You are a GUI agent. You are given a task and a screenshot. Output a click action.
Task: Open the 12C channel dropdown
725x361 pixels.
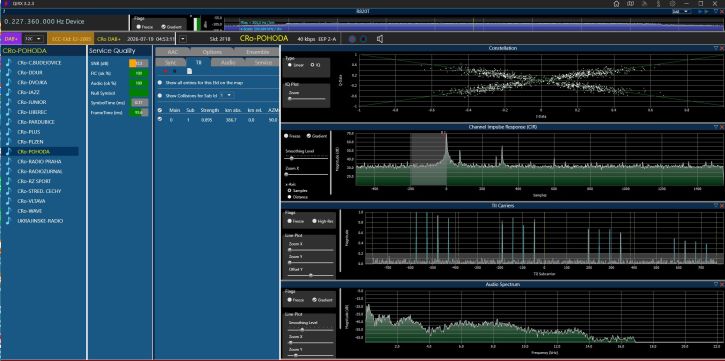(x=33, y=39)
